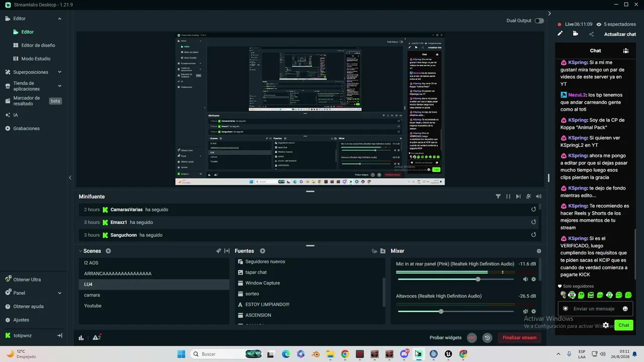Open Mic in at rear panel settings gear
The width and height of the screenshot is (644, 362).
pyautogui.click(x=534, y=279)
